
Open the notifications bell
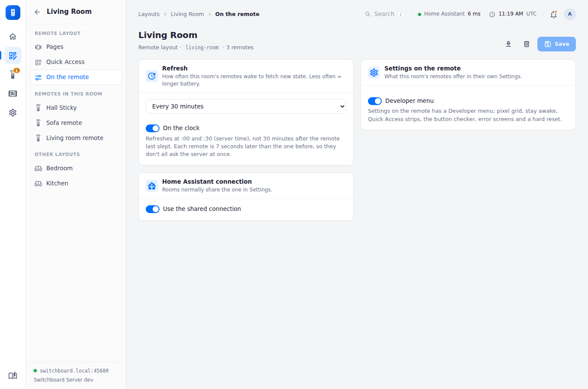[553, 14]
